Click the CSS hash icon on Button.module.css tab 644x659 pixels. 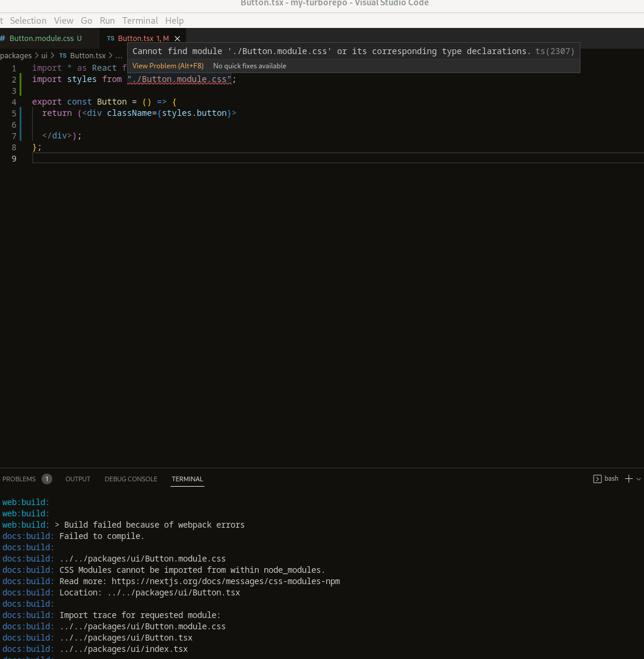[x=5, y=38]
